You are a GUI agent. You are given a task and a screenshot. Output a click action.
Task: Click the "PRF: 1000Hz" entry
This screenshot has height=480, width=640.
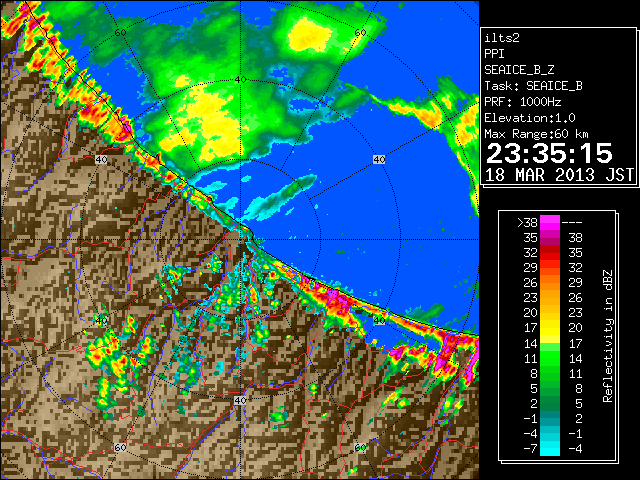point(522,102)
